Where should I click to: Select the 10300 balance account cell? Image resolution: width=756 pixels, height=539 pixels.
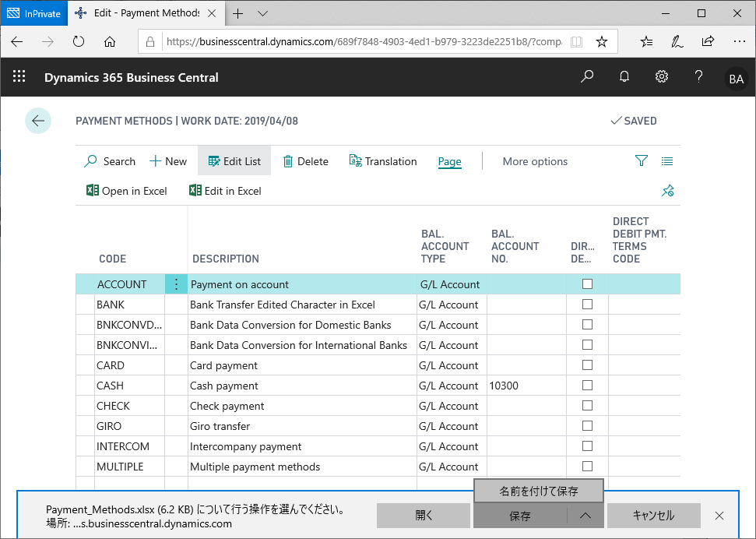pos(526,386)
